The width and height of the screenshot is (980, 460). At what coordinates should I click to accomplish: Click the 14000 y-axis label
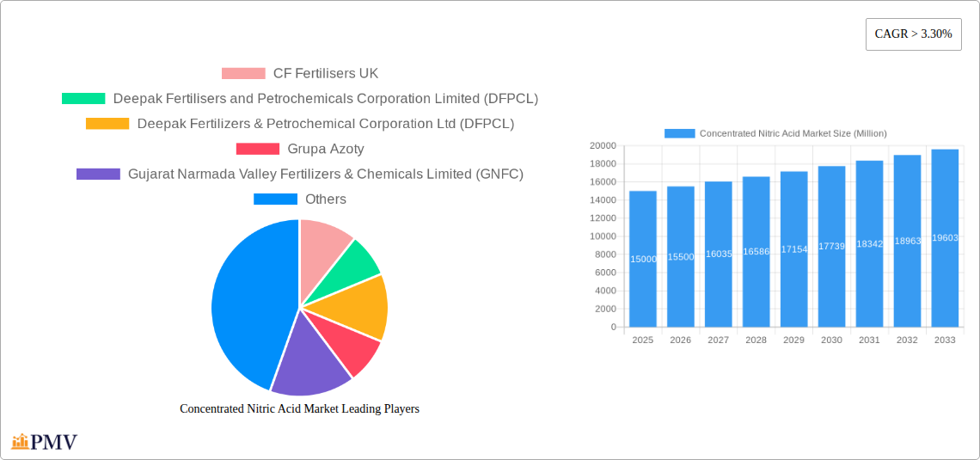[603, 200]
